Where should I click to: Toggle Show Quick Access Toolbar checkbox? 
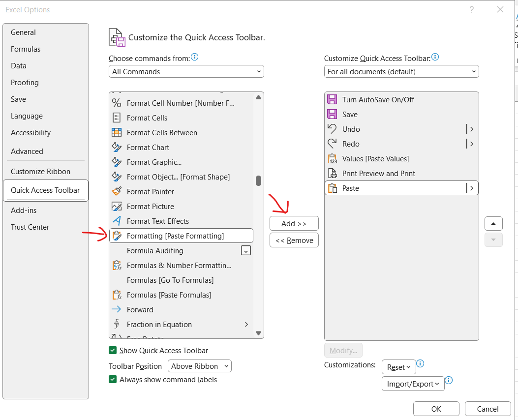coord(113,350)
